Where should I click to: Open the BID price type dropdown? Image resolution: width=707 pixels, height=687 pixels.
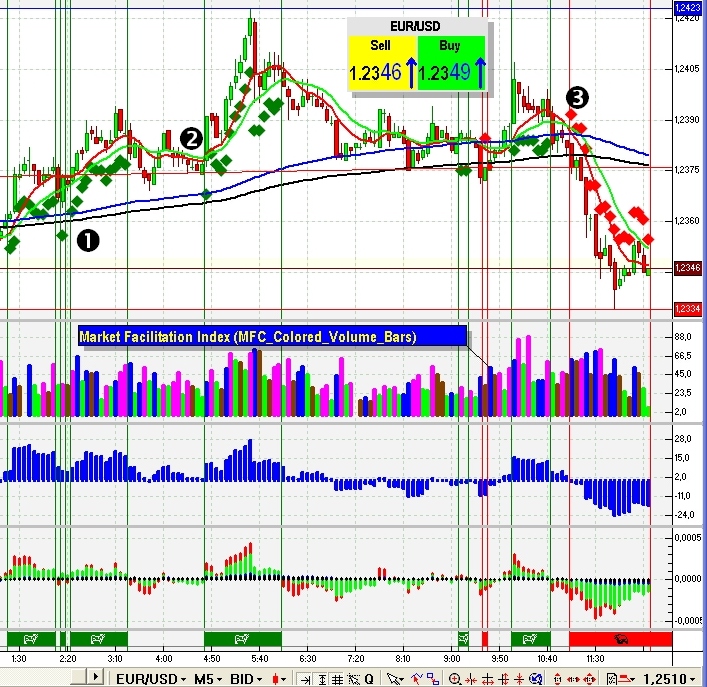246,678
